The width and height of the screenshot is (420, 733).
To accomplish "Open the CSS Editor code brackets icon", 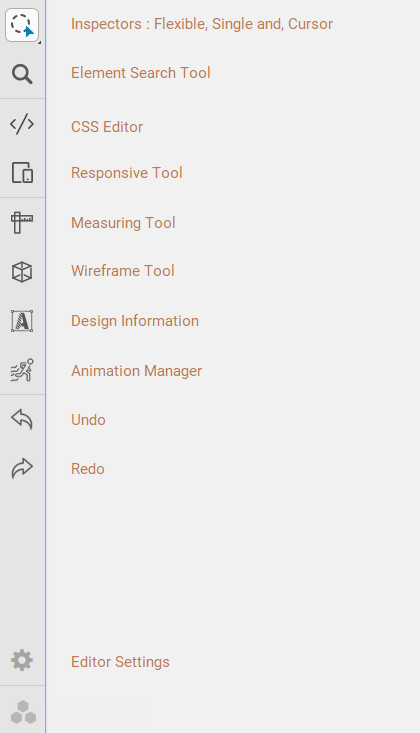I will (x=22, y=124).
